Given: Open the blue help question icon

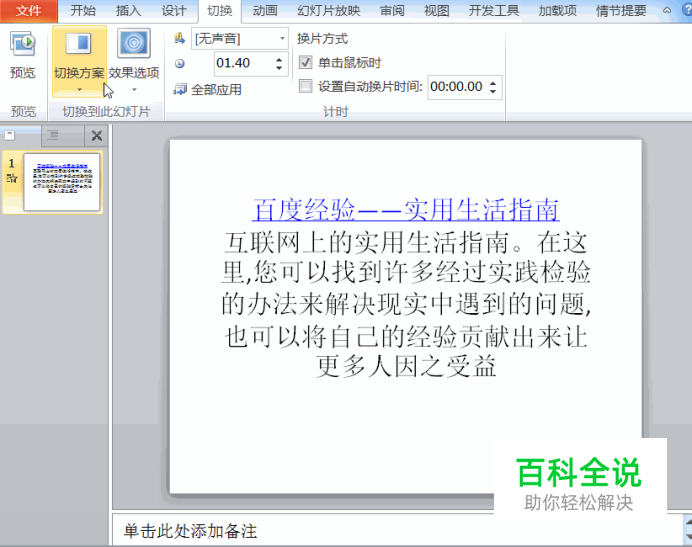Looking at the screenshot, I should pos(687,10).
